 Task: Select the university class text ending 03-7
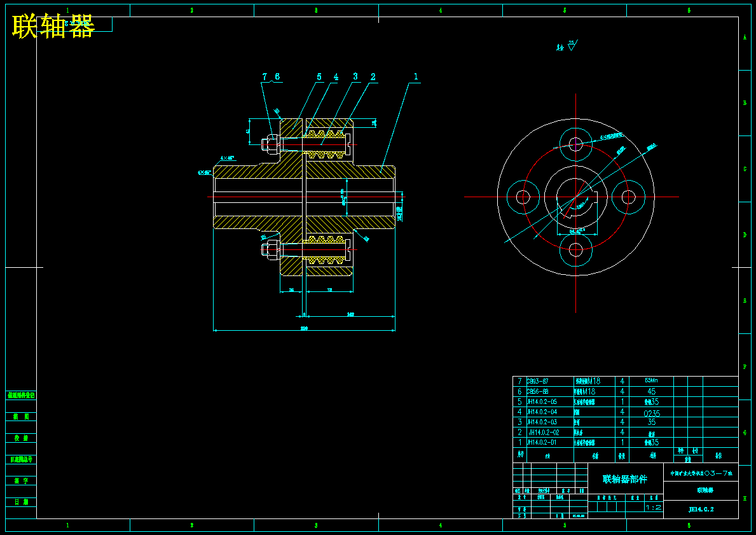[701, 473]
